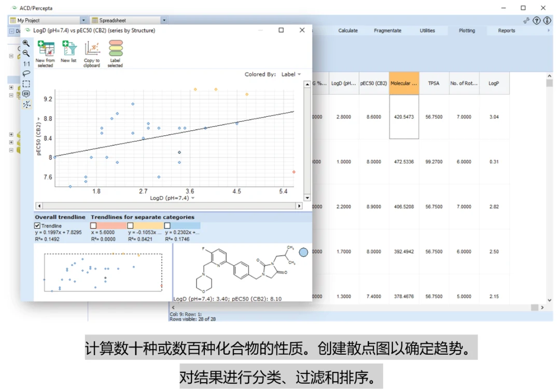The height and width of the screenshot is (392, 560).
Task: Click the plot vertical scrollbar up arrow
Action: [307, 84]
